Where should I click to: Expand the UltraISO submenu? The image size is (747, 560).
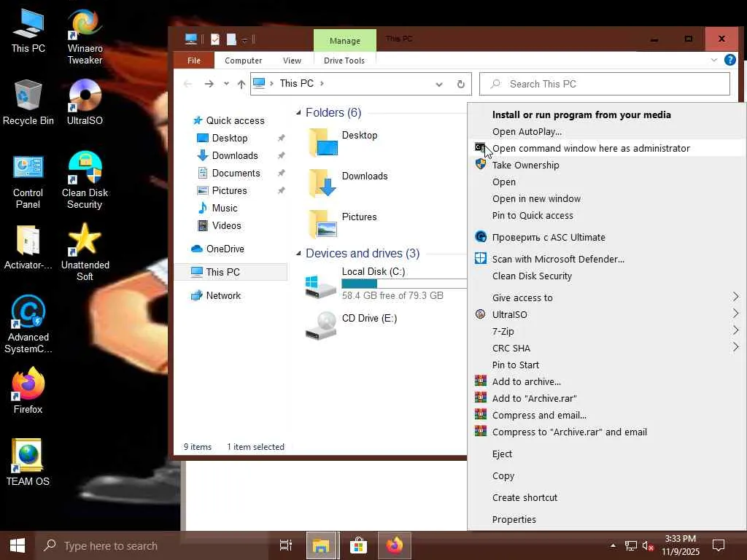[735, 314]
